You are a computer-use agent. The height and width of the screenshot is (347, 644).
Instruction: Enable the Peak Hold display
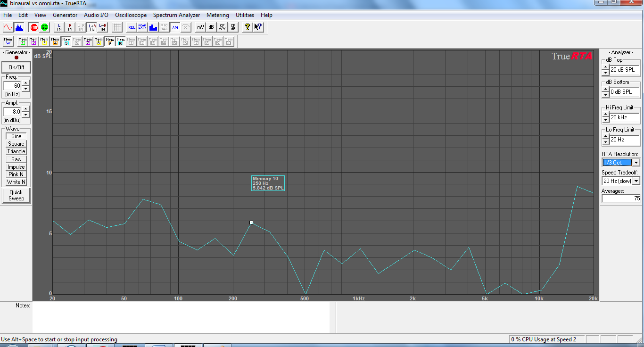[142, 27]
